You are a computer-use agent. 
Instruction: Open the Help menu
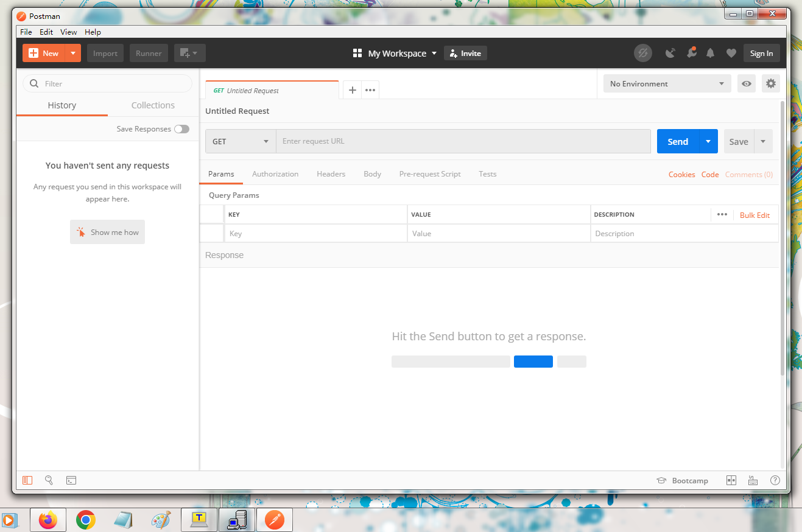coord(93,32)
